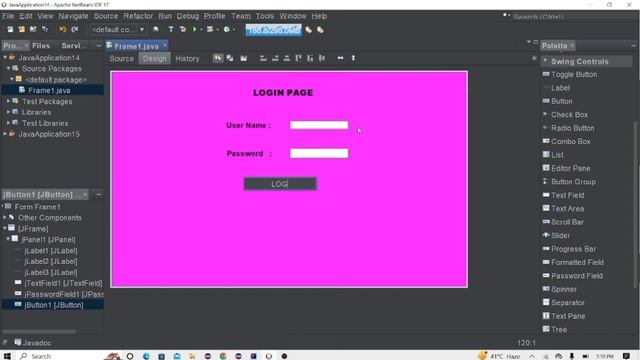Select the Frame1.java editor tab

(x=136, y=46)
